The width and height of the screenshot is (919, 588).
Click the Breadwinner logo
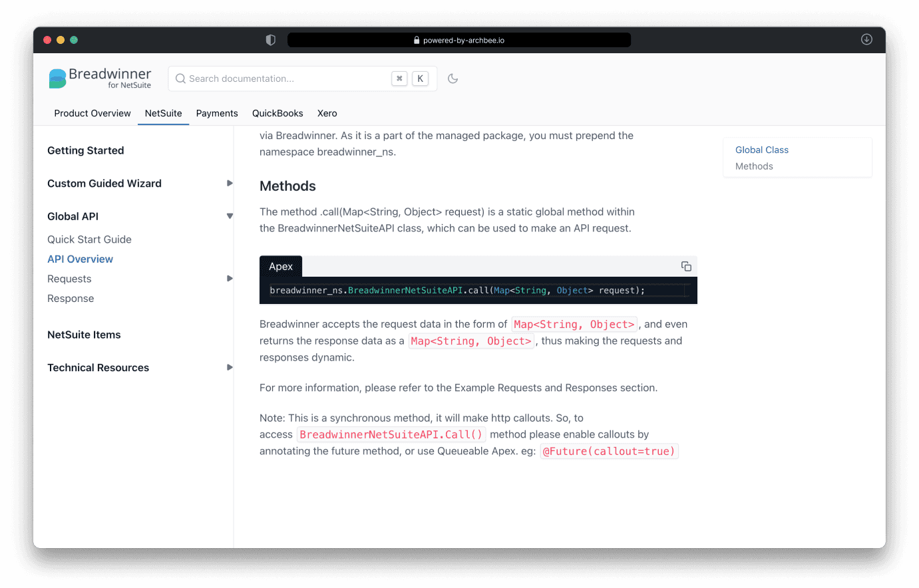pyautogui.click(x=100, y=78)
